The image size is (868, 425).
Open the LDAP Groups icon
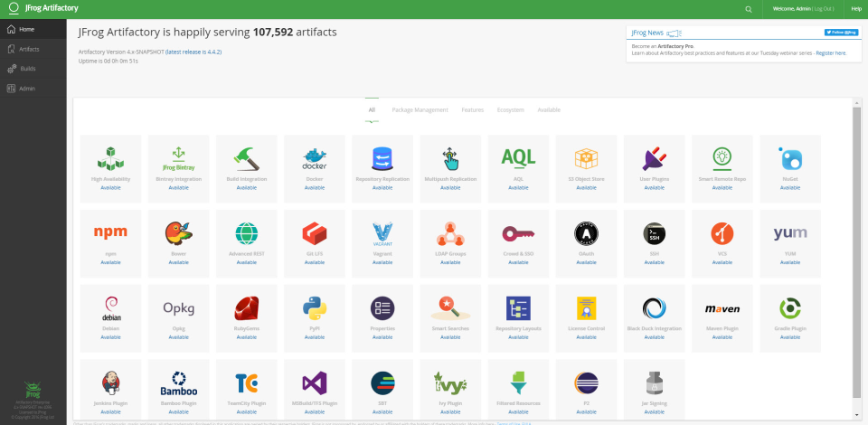pyautogui.click(x=450, y=233)
